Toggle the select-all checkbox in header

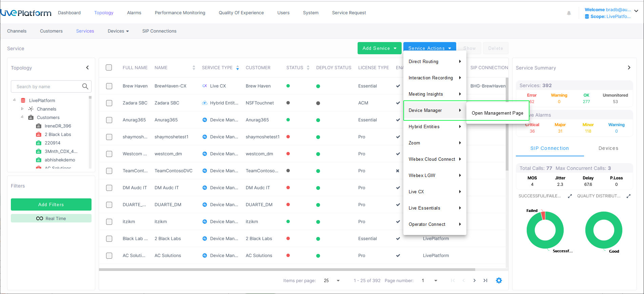coord(109,67)
